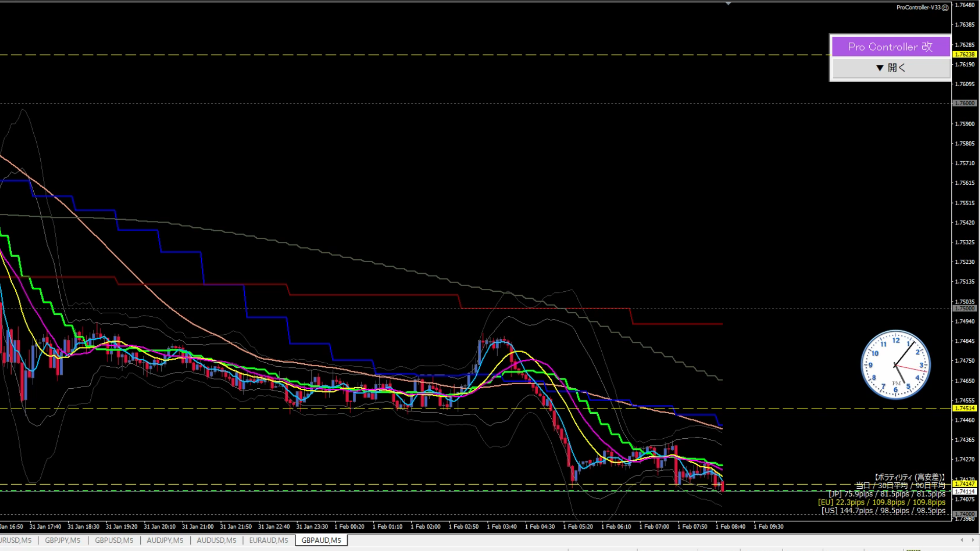Click the yellow 1.76238 price level label
Viewport: 980px width, 551px height.
point(965,55)
